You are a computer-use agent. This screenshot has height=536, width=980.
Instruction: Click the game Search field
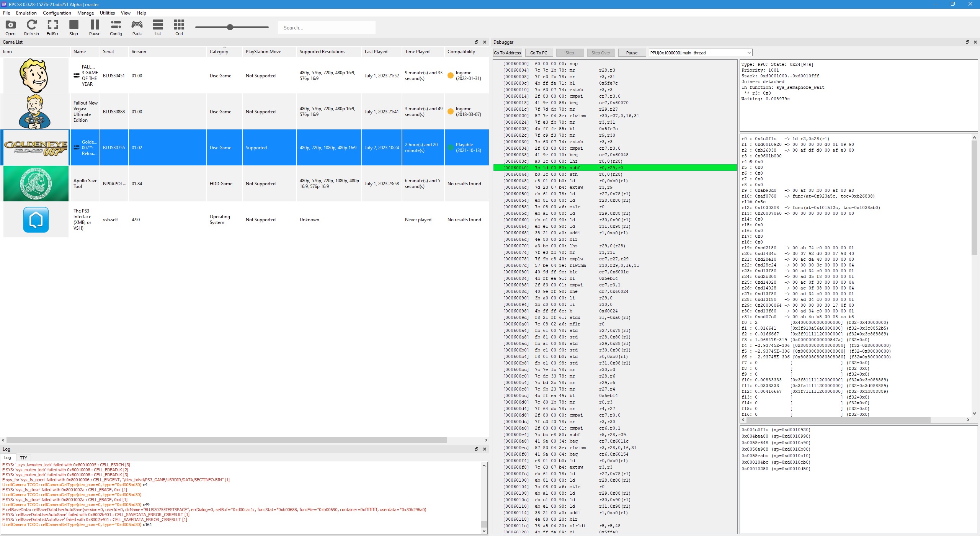(327, 28)
